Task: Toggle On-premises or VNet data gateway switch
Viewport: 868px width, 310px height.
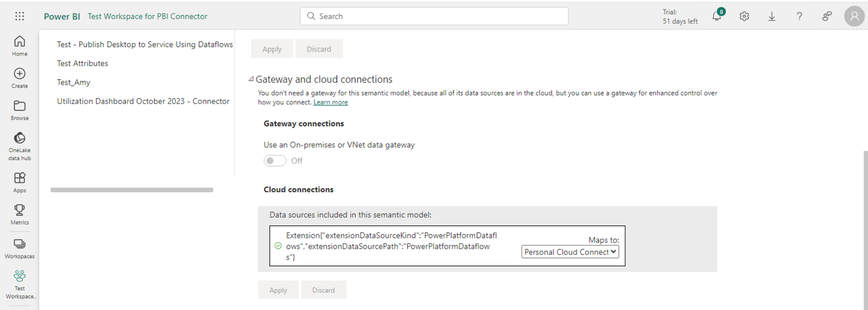Action: pos(275,161)
